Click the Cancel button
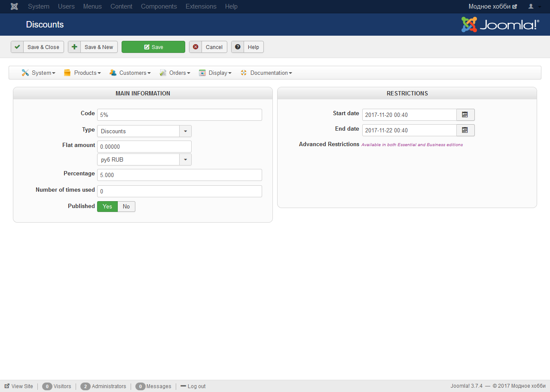 pos(208,47)
